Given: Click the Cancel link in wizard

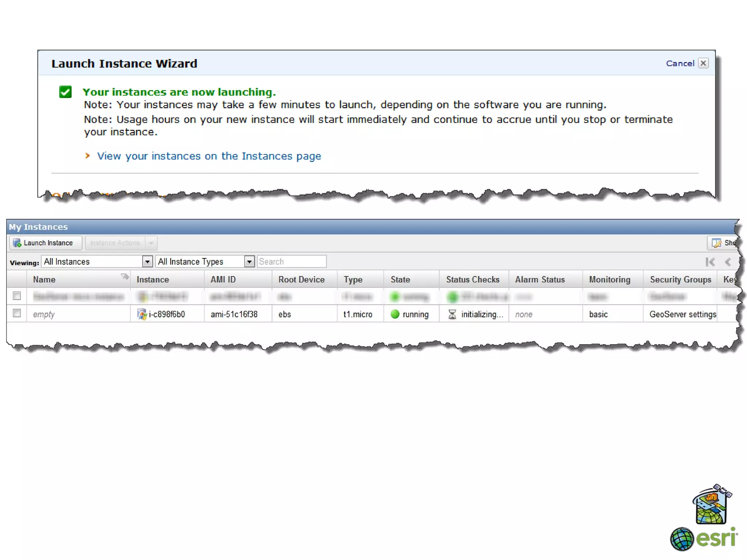Looking at the screenshot, I should pos(680,63).
